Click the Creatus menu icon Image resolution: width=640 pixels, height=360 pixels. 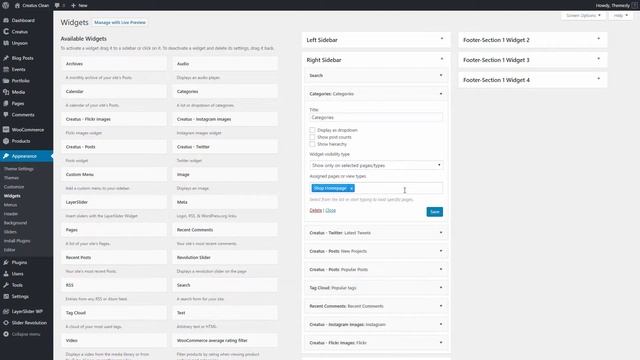pyautogui.click(x=6, y=31)
